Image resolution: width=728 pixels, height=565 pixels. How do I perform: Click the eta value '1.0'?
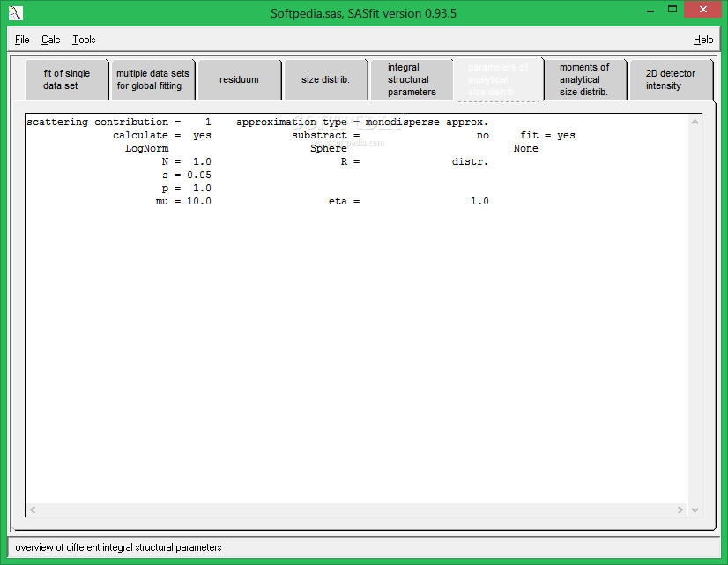pyautogui.click(x=479, y=201)
